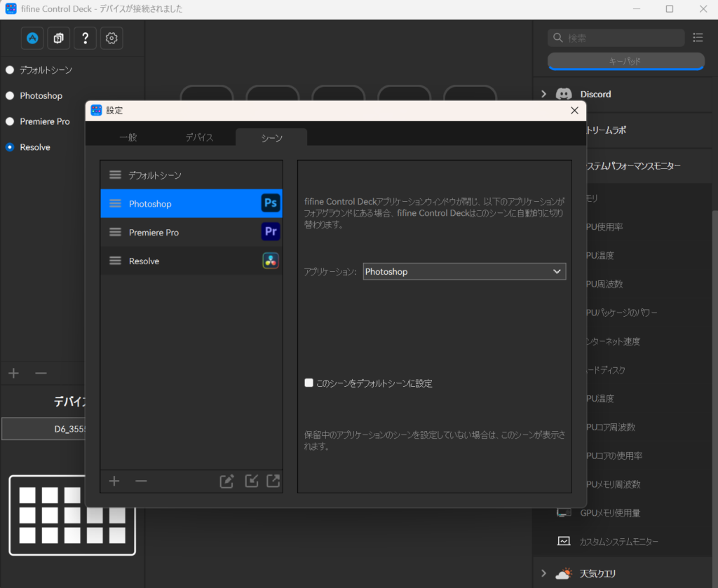Click the edit scene pencil icon

(x=226, y=481)
